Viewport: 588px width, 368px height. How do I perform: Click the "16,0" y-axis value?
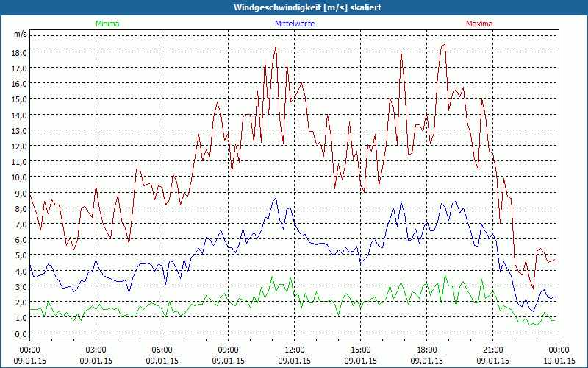21,84
